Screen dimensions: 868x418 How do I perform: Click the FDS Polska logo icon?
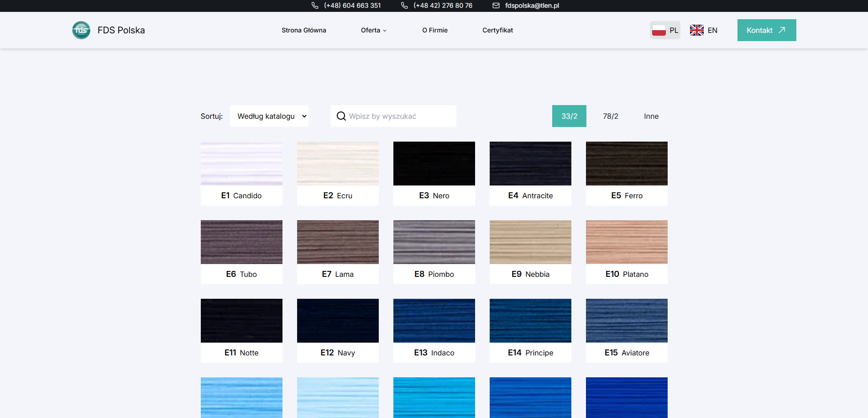[81, 30]
